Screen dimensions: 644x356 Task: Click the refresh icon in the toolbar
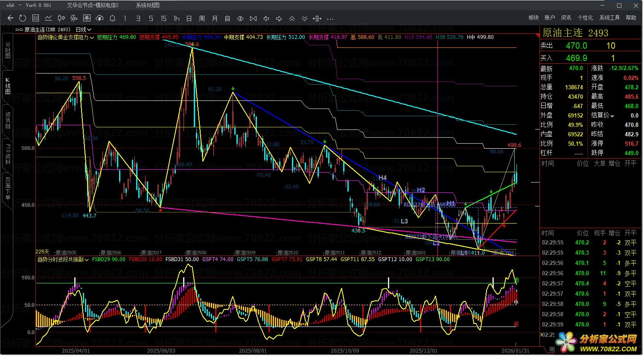point(23,18)
